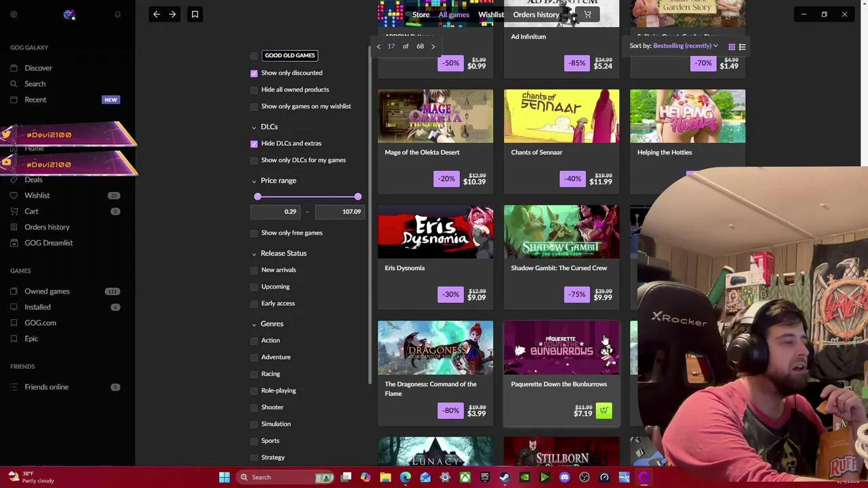Image resolution: width=868 pixels, height=488 pixels.
Task: Go back with the left arrow
Action: tap(157, 14)
